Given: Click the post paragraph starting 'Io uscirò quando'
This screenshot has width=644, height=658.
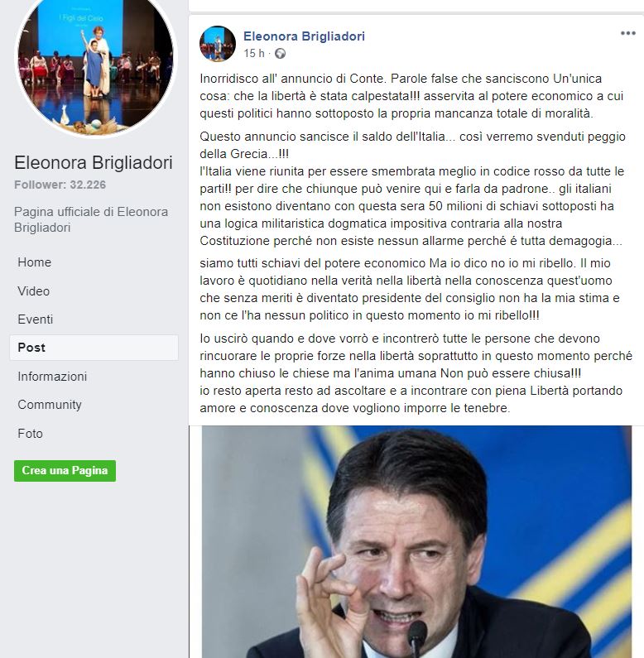Looking at the screenshot, I should click(x=416, y=373).
